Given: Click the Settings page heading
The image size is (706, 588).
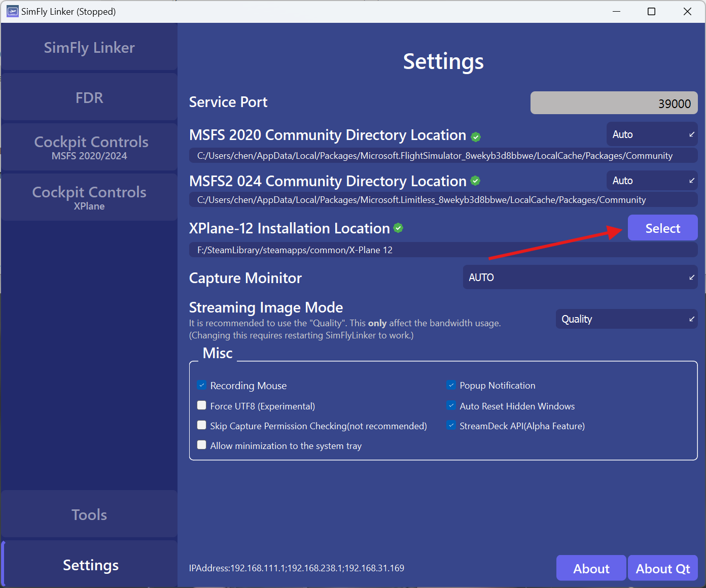Looking at the screenshot, I should click(443, 61).
